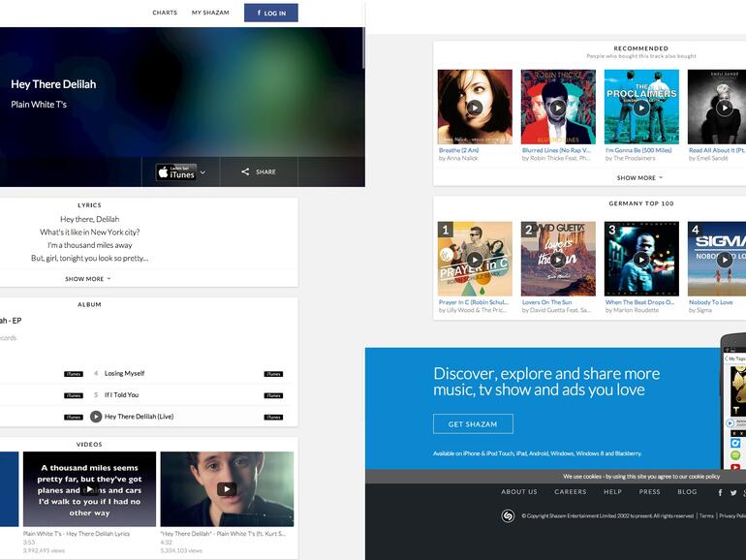Viewport: 746px width, 560px height.
Task: Open I'm Gonna Be (500 Miles) link
Action: [x=638, y=150]
